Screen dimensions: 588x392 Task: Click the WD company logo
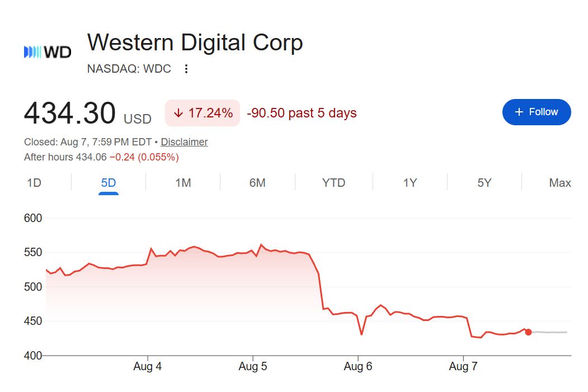tap(48, 52)
